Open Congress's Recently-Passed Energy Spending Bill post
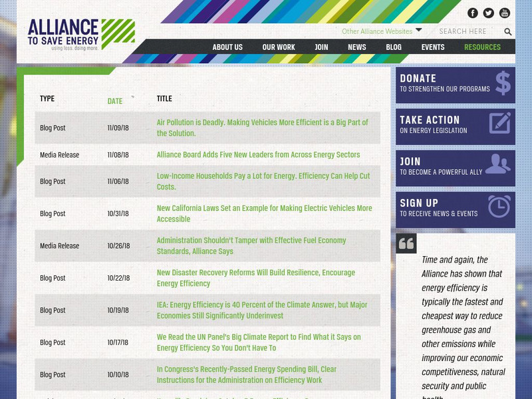 click(247, 374)
